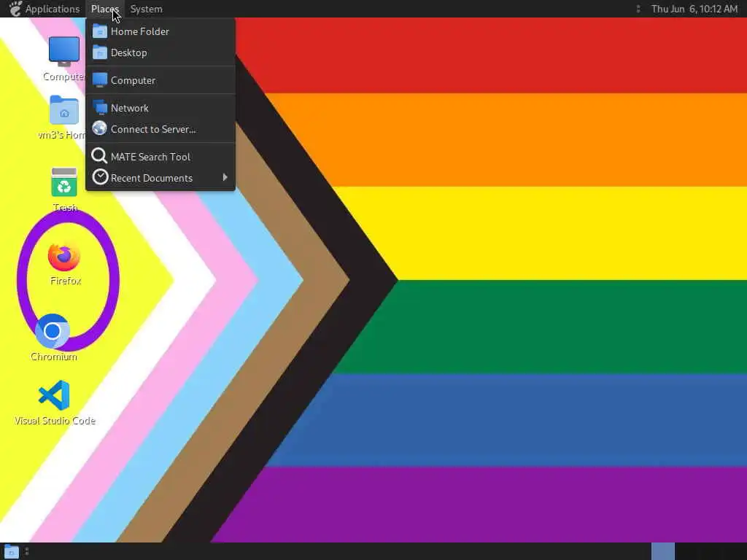Click the MATE foot logo in top panel
The height and width of the screenshot is (560, 747).
pyautogui.click(x=15, y=9)
